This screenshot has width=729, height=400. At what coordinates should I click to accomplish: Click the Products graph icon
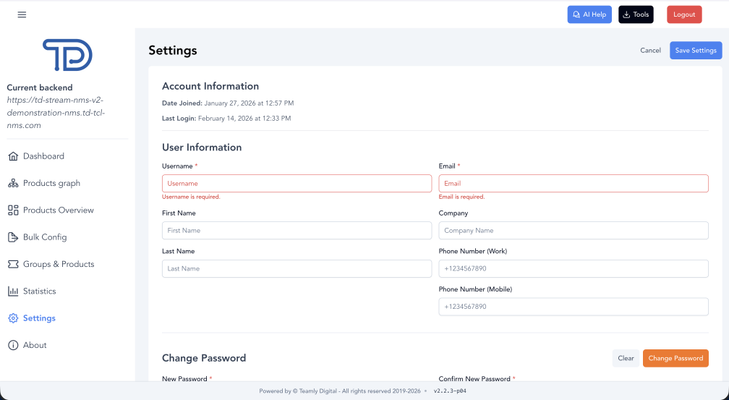[13, 184]
